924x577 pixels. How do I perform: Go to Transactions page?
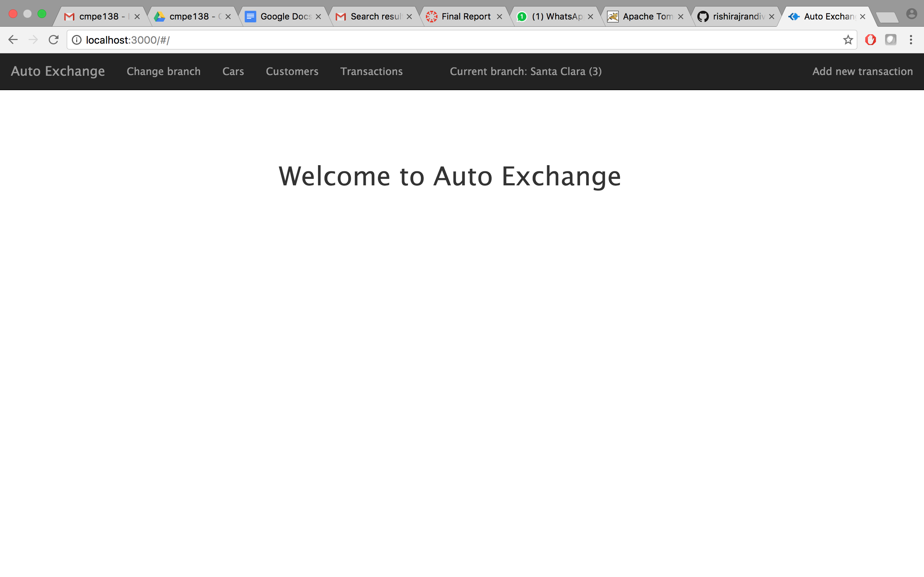(371, 71)
